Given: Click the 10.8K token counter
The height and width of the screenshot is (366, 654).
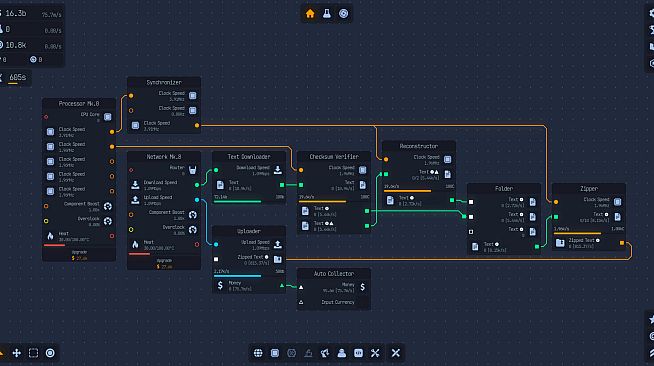Looking at the screenshot, I should (16, 45).
